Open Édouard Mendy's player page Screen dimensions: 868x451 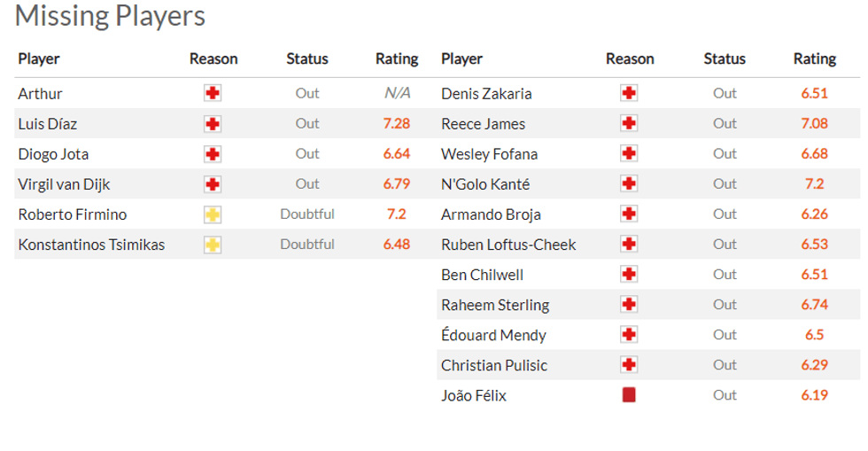coord(493,335)
